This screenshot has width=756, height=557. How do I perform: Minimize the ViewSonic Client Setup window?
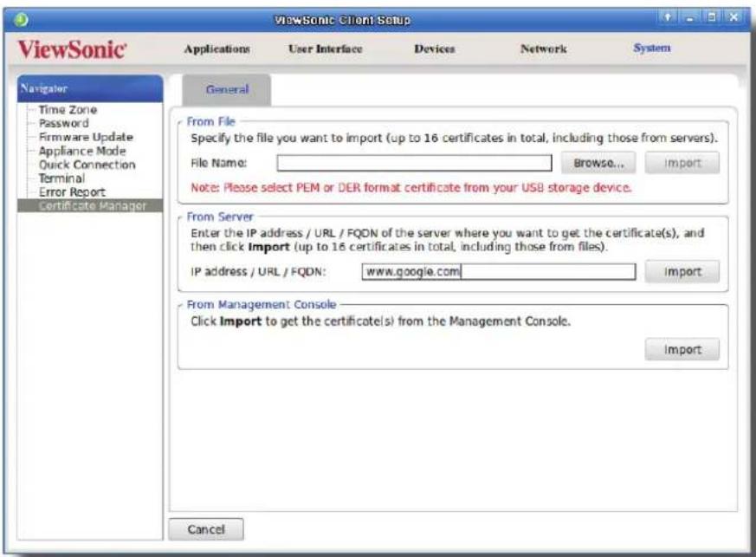click(690, 18)
